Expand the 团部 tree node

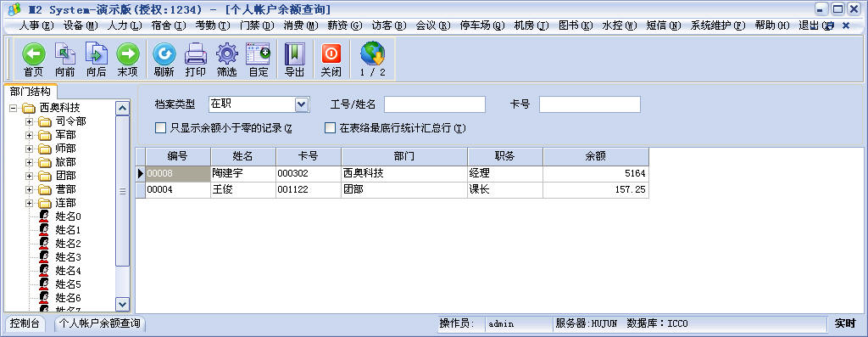(30, 176)
